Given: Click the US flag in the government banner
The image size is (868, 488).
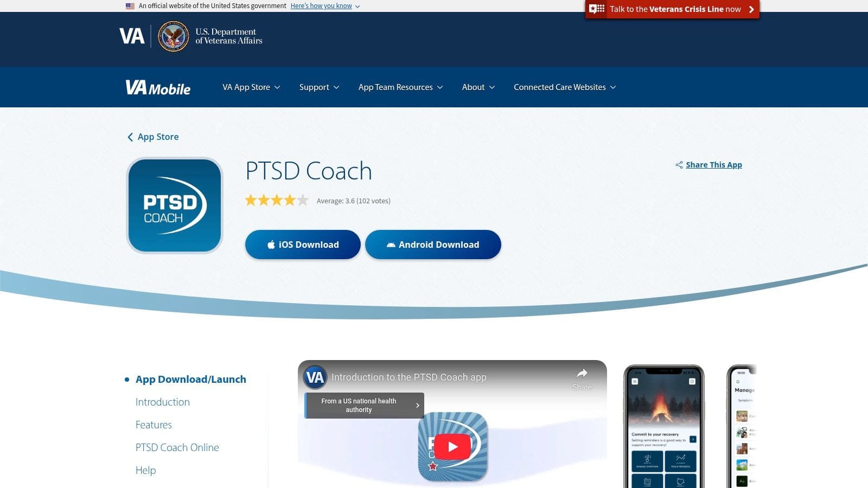Looking at the screenshot, I should tap(130, 6).
